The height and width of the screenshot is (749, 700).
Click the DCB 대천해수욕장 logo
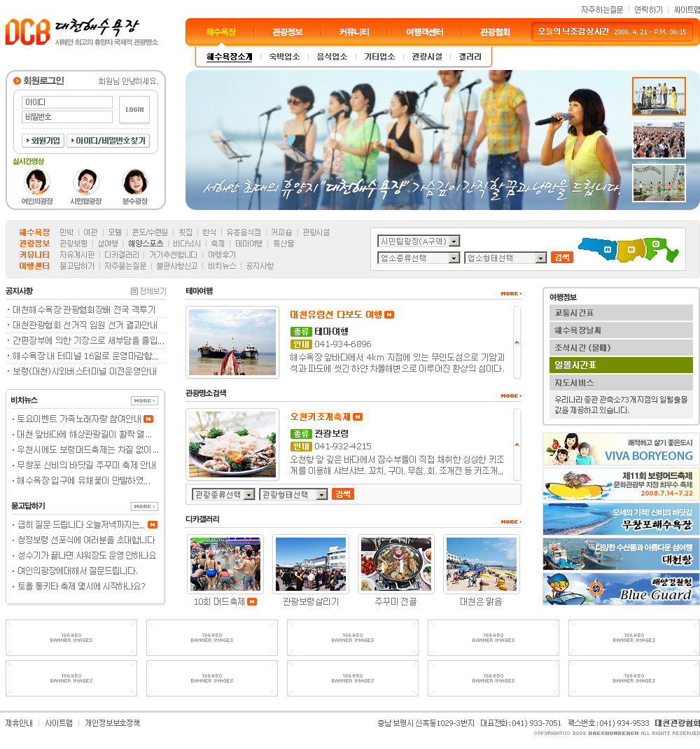(x=82, y=32)
